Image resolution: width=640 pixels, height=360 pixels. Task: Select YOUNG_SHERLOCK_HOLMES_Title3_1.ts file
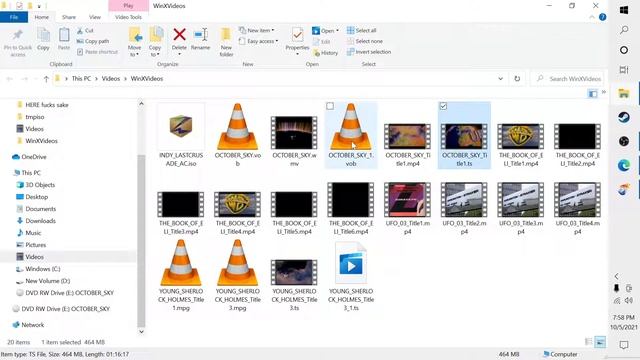pos(351,276)
